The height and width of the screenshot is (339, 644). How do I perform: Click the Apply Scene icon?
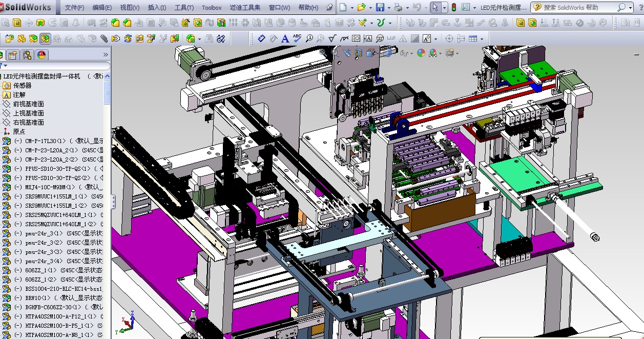pos(434,53)
